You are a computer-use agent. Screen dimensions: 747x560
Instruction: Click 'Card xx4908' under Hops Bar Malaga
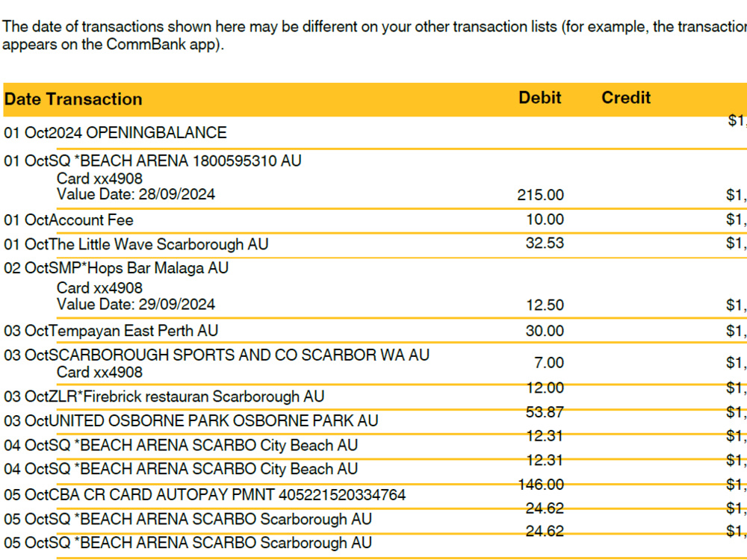tap(99, 288)
